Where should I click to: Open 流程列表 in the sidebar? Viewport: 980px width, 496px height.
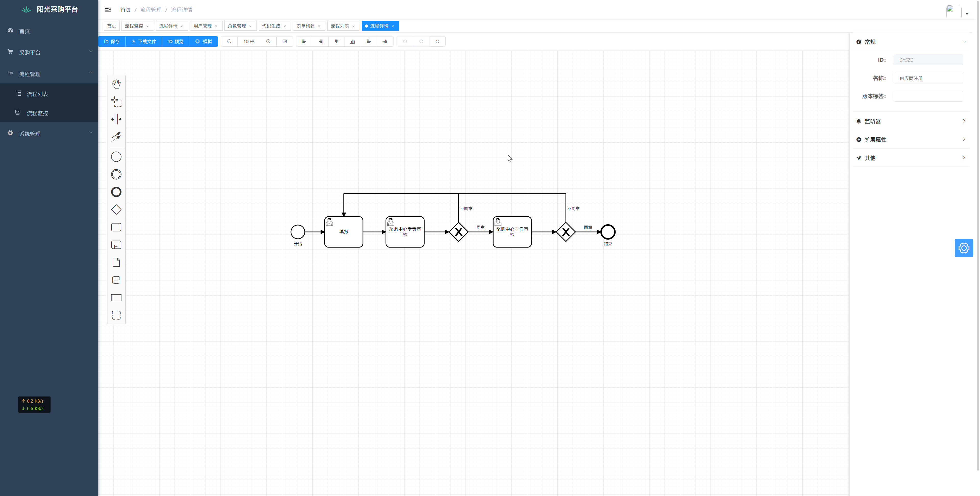pyautogui.click(x=49, y=94)
